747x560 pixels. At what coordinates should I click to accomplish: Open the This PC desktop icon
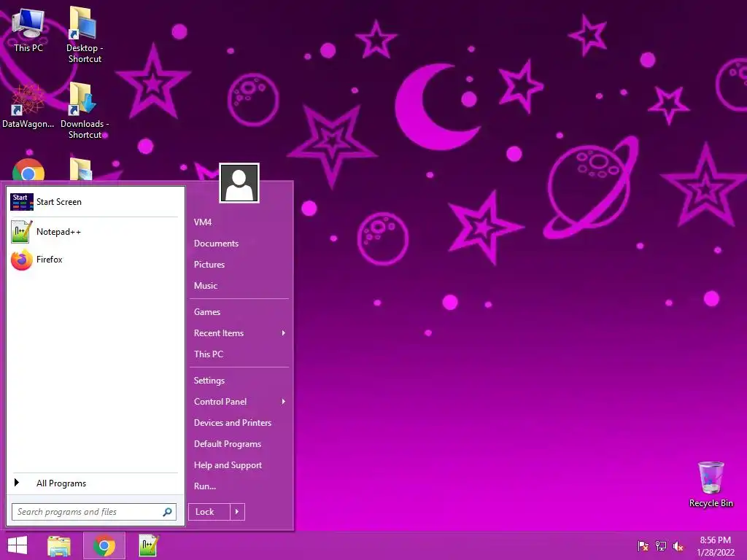pos(28,29)
